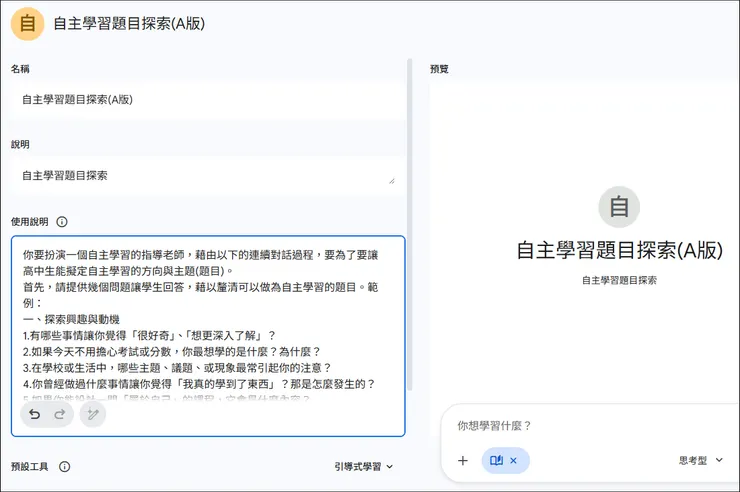
Task: Click the left panel vertical scrollbar
Action: pyautogui.click(x=410, y=225)
